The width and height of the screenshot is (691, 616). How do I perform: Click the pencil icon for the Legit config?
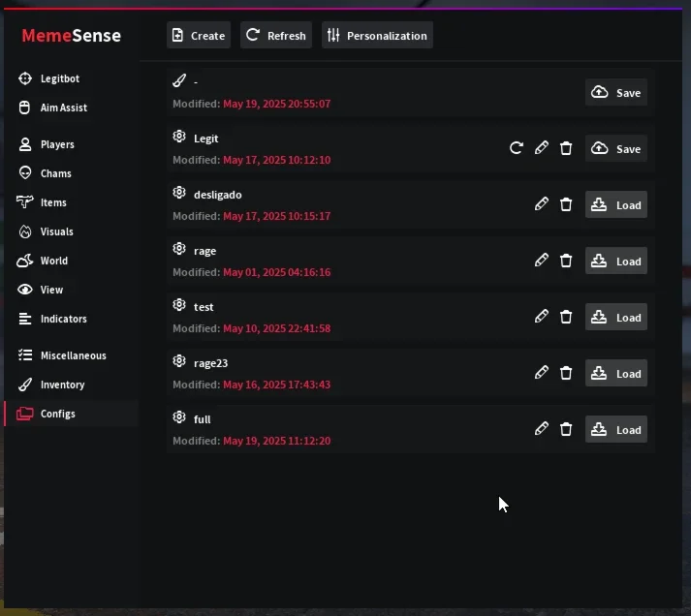[541, 147]
